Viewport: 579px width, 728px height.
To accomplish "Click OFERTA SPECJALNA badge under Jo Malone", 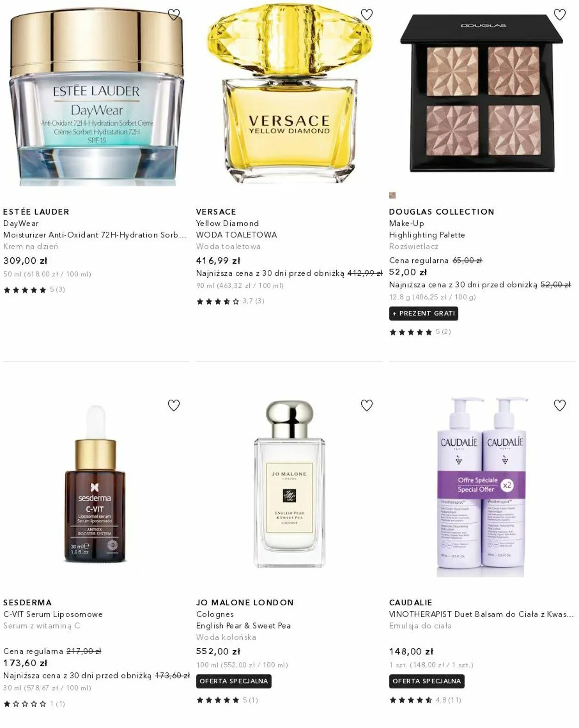I will pos(234,681).
